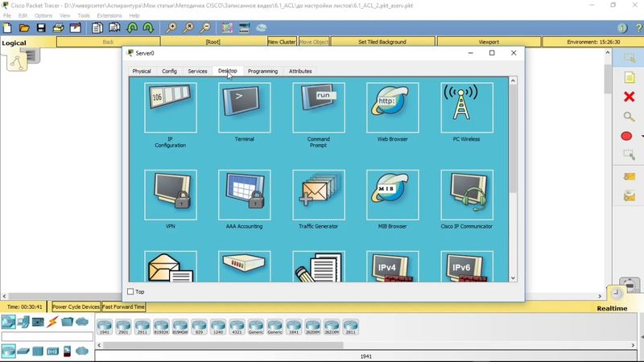Open the IPv6 Firewall app

tap(467, 267)
